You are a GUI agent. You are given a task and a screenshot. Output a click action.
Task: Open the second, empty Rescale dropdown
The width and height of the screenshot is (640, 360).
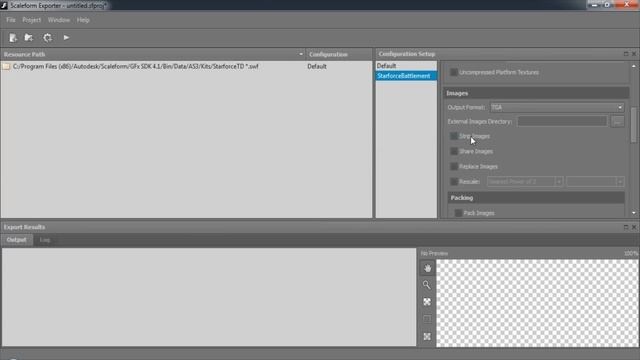tap(595, 182)
